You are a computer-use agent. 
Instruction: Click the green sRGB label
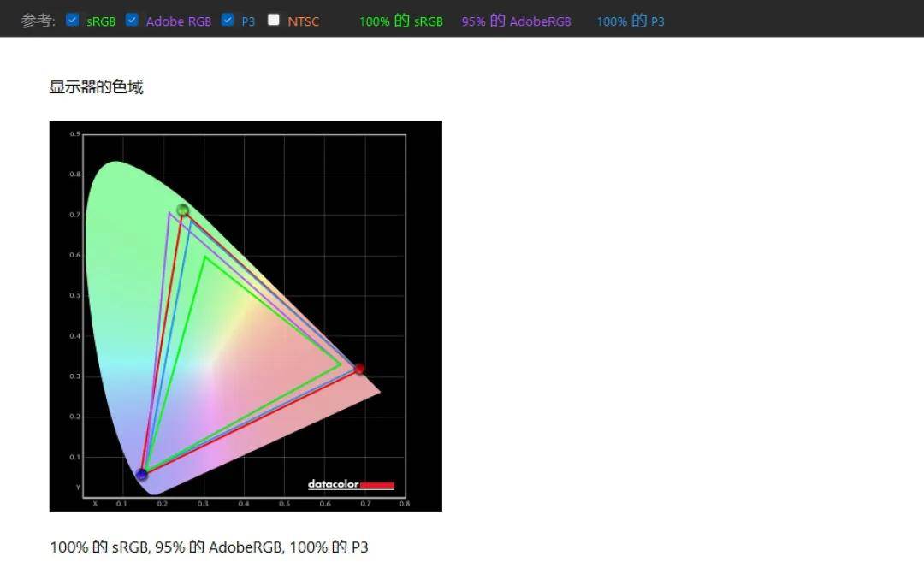[x=101, y=21]
